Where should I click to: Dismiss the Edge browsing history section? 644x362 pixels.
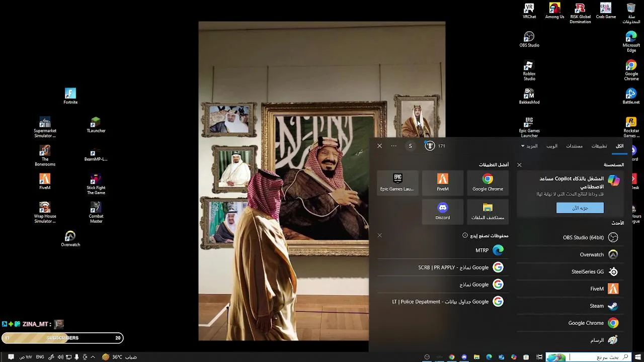click(x=379, y=235)
